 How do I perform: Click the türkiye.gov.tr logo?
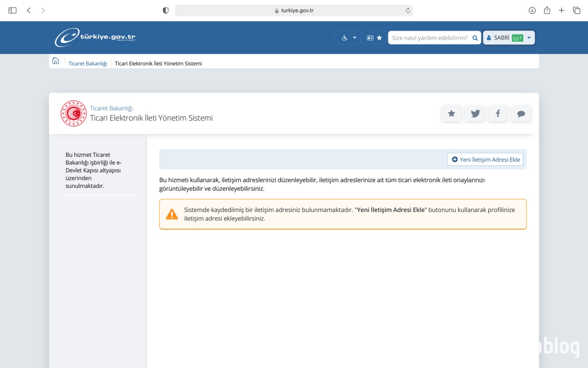(95, 37)
